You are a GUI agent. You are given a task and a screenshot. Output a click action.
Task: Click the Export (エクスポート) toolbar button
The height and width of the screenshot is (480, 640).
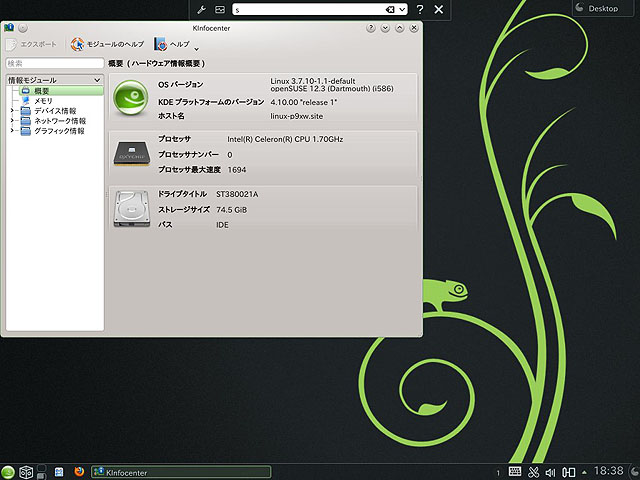(x=31, y=44)
